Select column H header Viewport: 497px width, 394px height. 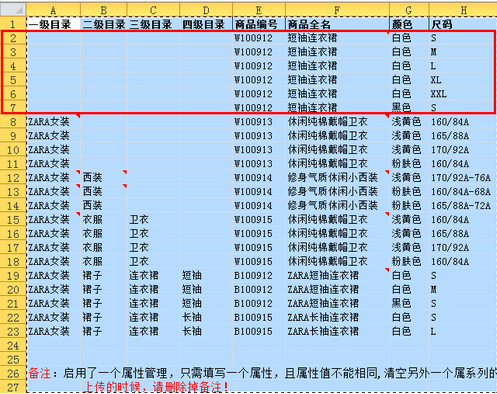click(463, 10)
